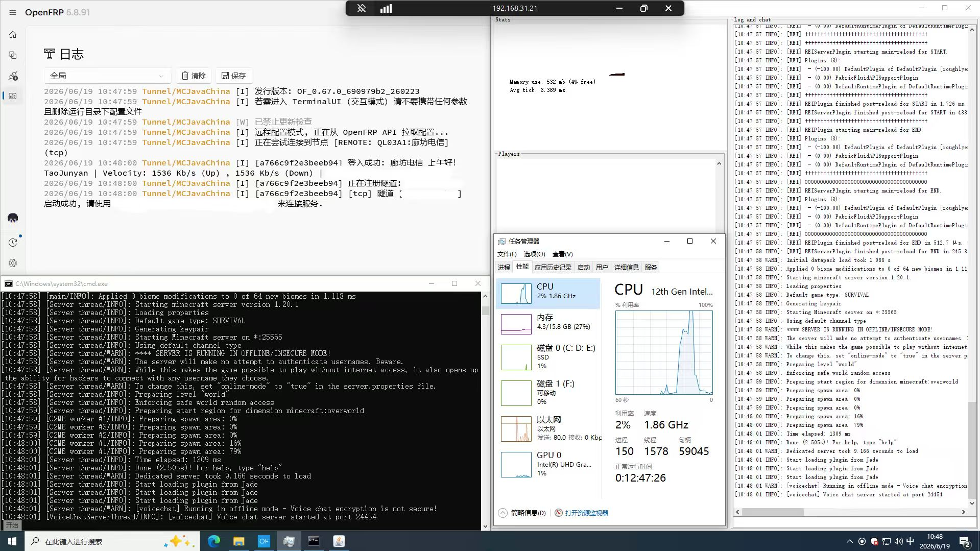
Task: Expand hidden system tray icons
Action: (850, 541)
